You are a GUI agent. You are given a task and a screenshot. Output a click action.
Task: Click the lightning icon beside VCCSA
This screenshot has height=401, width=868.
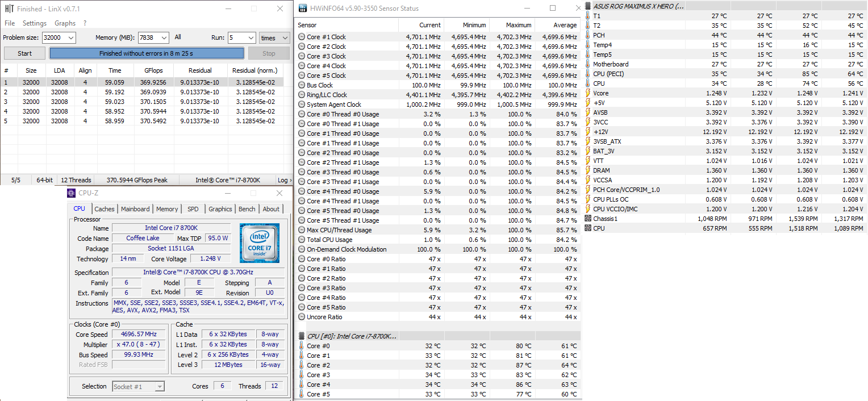point(588,180)
